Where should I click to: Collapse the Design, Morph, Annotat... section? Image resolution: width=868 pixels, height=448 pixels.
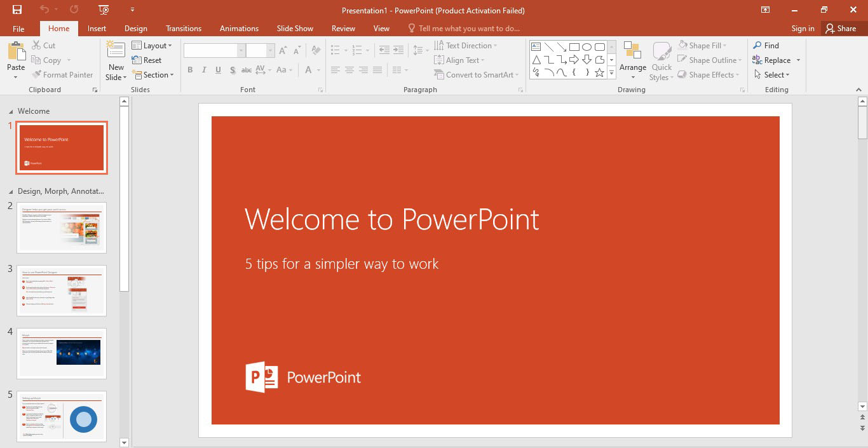coord(10,191)
